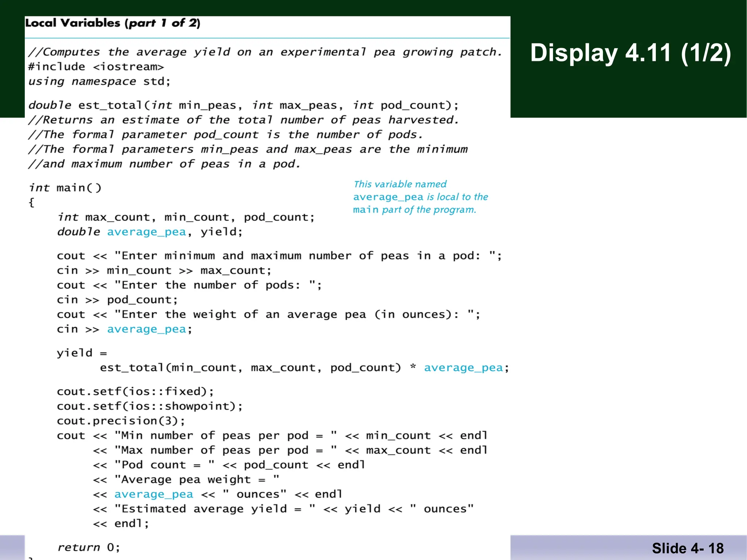Image resolution: width=747 pixels, height=560 pixels.
Task: Click the 'cout.setf(ios::fixed);' line
Action: pos(135,392)
